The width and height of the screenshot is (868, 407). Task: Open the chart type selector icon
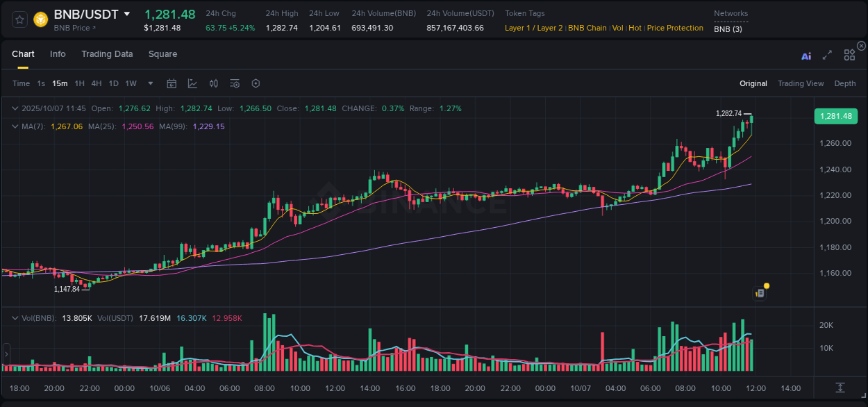(x=192, y=83)
